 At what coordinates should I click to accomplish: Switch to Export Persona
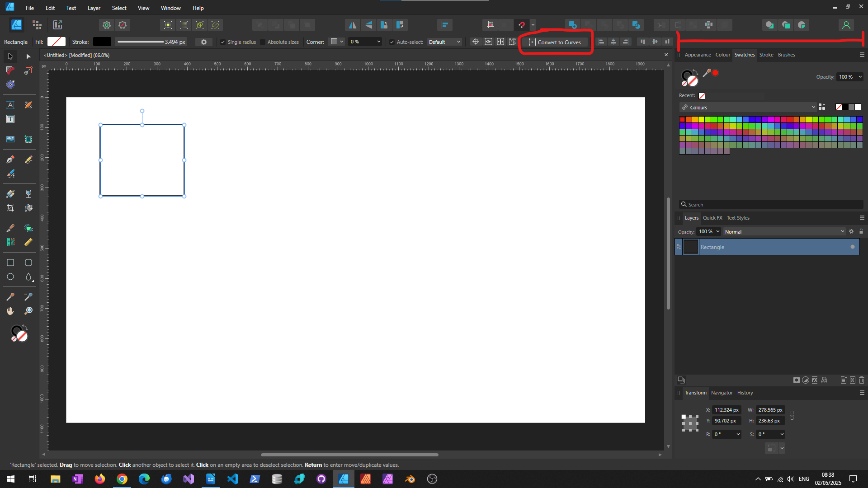(57, 25)
